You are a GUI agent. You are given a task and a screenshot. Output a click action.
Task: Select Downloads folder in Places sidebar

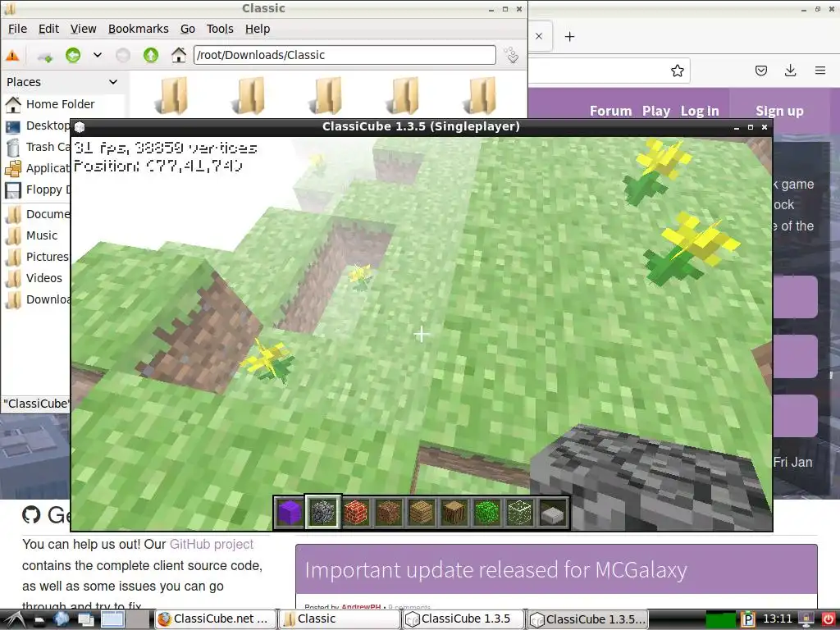(36, 299)
